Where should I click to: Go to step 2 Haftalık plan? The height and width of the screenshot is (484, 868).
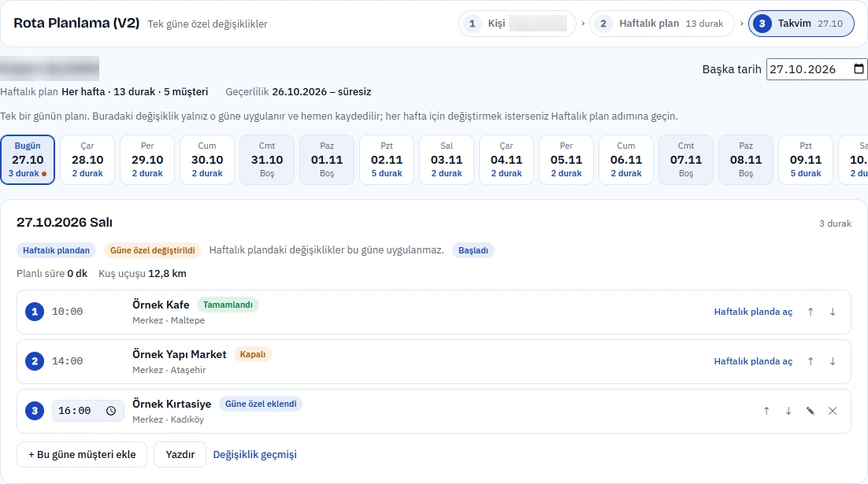(662, 24)
